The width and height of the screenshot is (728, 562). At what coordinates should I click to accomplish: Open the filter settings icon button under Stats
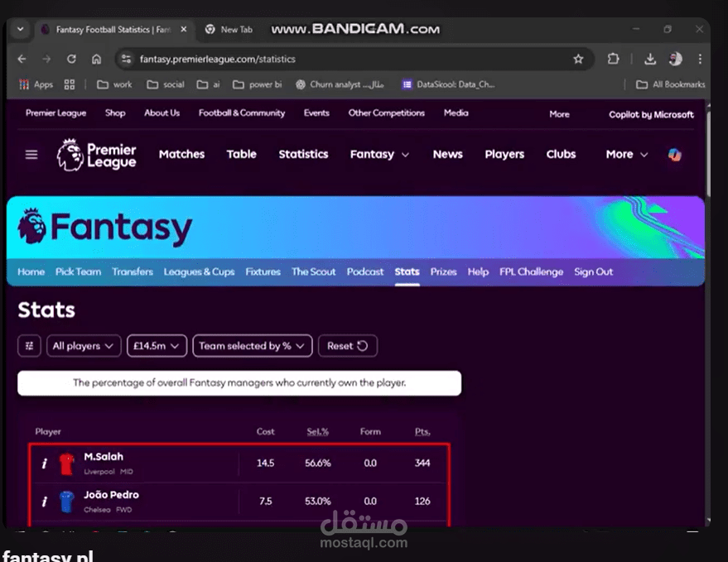[x=29, y=346]
